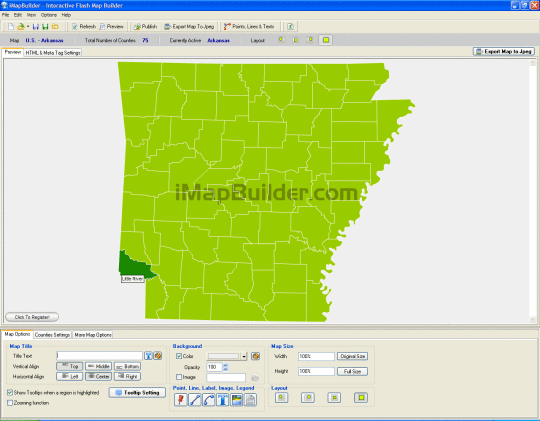540x421 pixels.
Task: Open More Map Options tab
Action: [x=93, y=335]
